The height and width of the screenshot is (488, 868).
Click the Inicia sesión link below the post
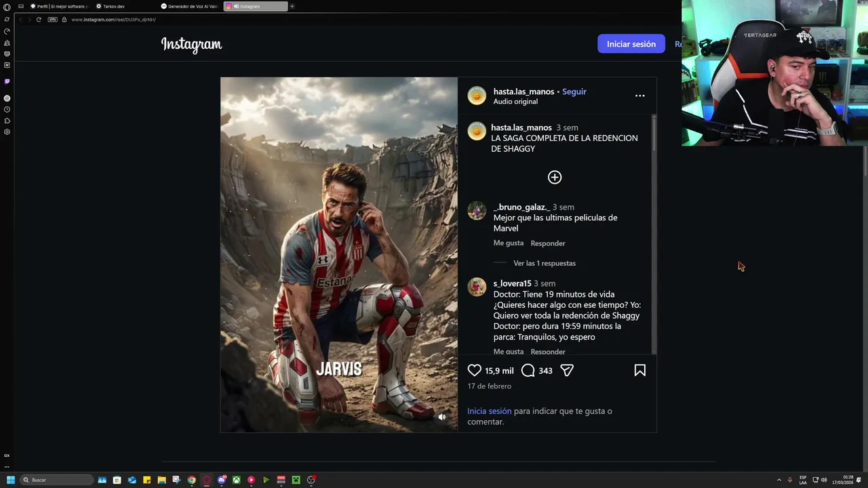pyautogui.click(x=489, y=411)
